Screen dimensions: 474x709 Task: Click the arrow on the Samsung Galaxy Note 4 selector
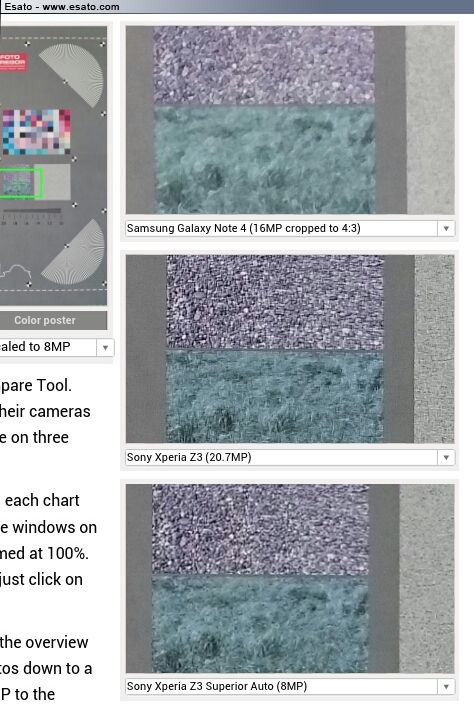click(x=446, y=228)
